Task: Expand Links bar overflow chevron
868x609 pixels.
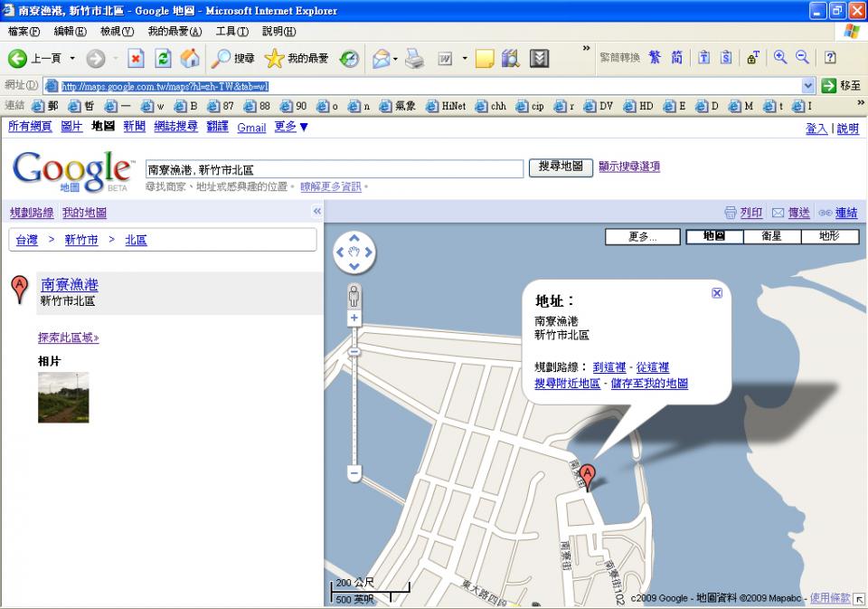Action: [860, 102]
